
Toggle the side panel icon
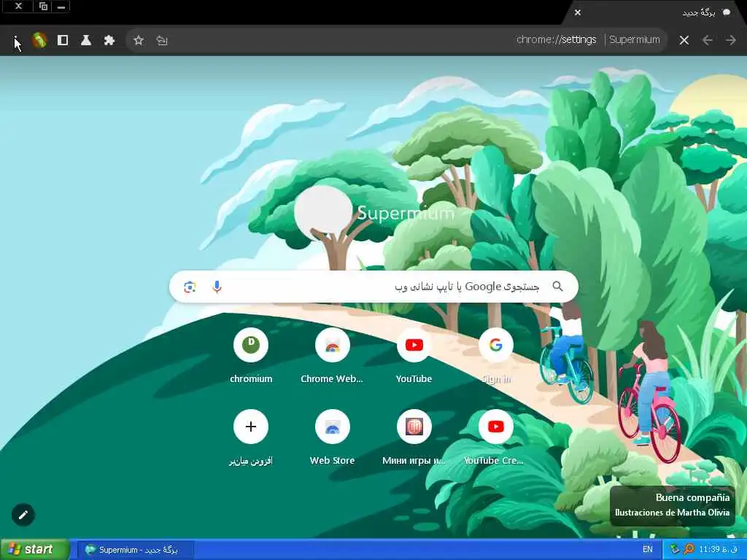point(63,41)
